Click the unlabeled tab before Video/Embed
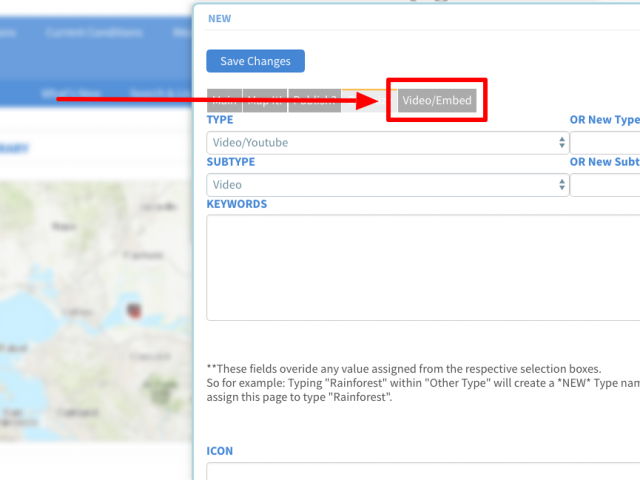 click(x=361, y=100)
